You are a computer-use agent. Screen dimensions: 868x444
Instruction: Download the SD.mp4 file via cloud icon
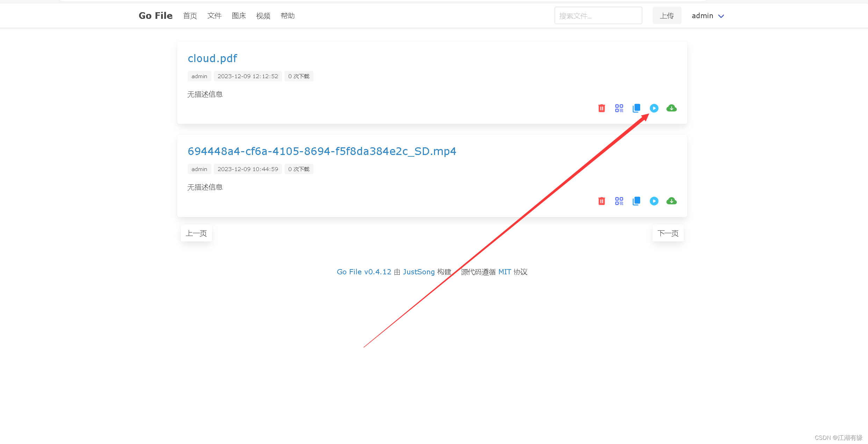[671, 201]
